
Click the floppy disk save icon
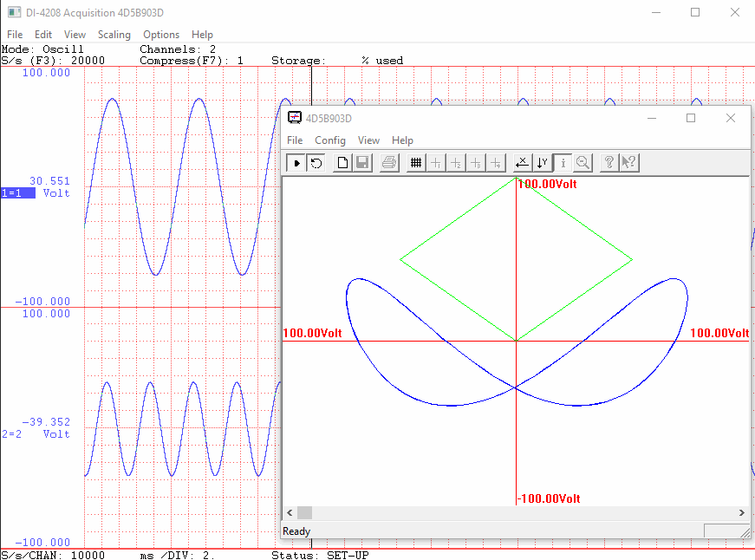362,163
